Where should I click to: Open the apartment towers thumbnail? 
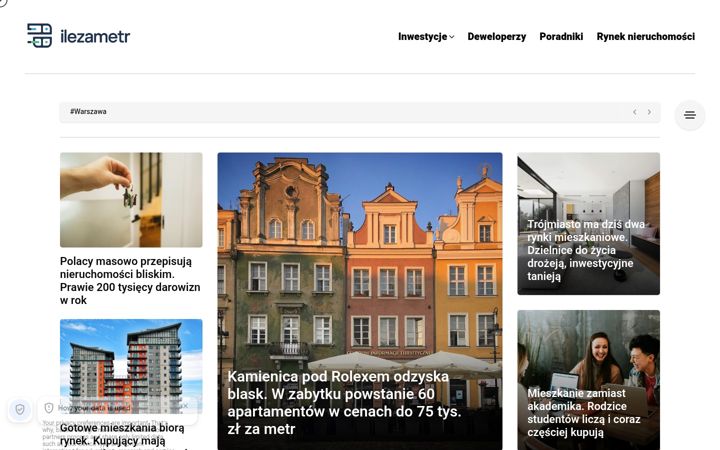tap(131, 366)
